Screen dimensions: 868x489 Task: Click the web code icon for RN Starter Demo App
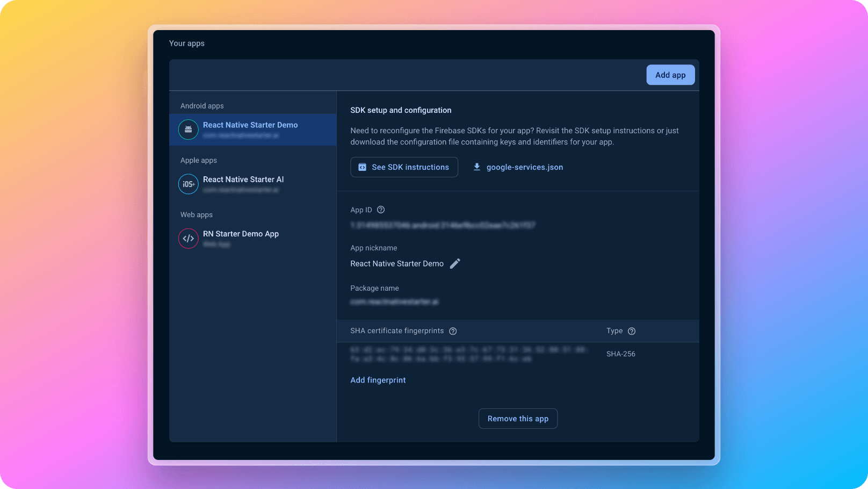point(189,238)
